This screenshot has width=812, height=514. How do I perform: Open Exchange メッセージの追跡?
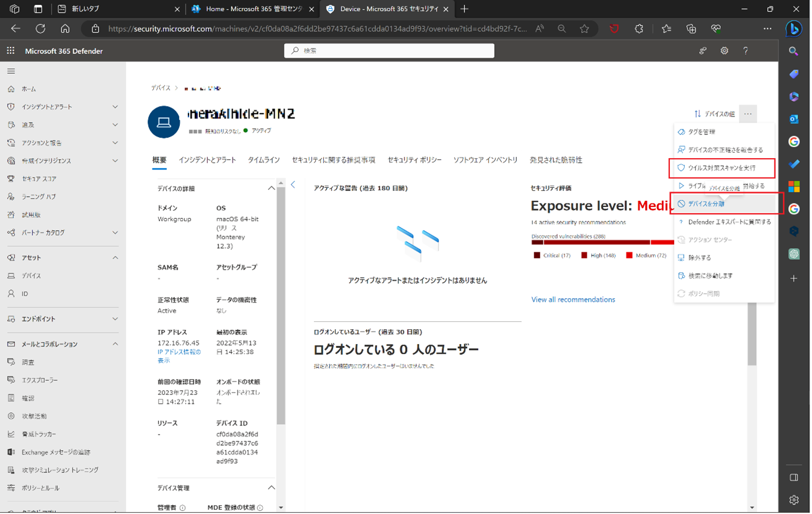[56, 452]
